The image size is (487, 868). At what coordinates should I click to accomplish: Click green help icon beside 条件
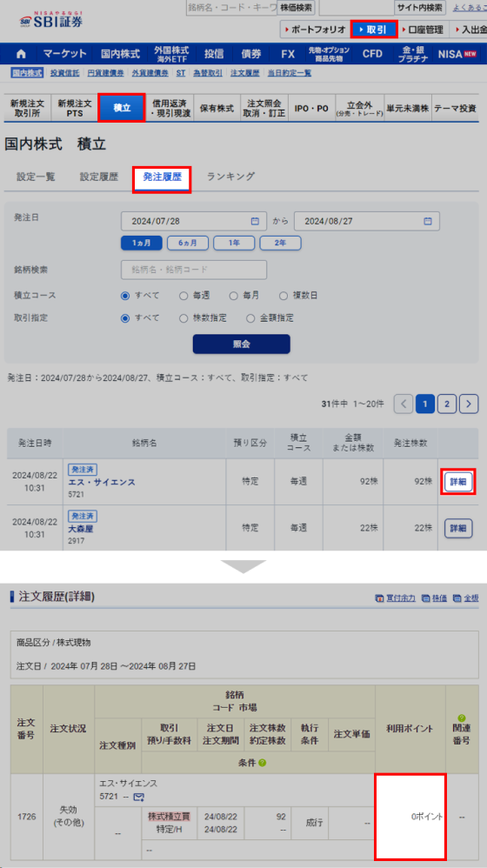[263, 762]
